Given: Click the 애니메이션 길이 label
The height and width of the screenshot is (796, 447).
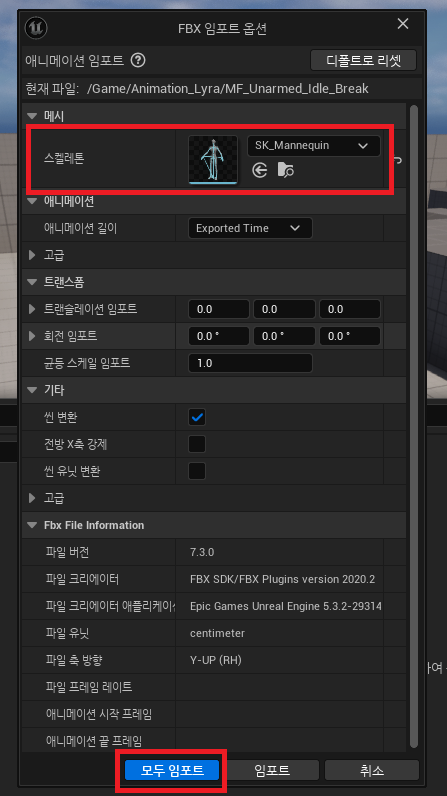Looking at the screenshot, I should click(x=81, y=228).
